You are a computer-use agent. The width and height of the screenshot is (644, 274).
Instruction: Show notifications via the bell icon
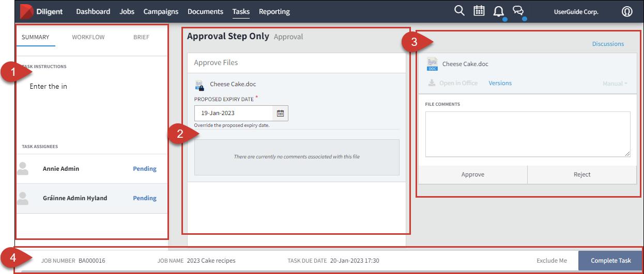pos(498,11)
